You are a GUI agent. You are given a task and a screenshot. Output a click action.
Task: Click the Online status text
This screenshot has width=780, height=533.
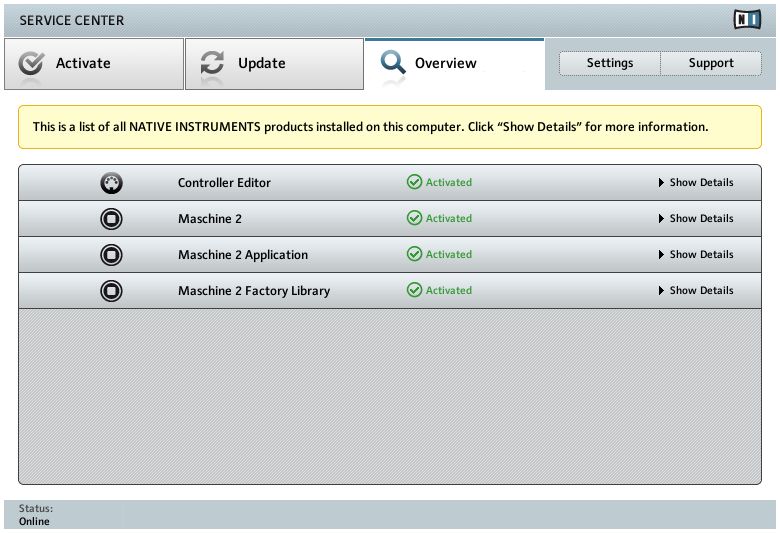coord(34,521)
